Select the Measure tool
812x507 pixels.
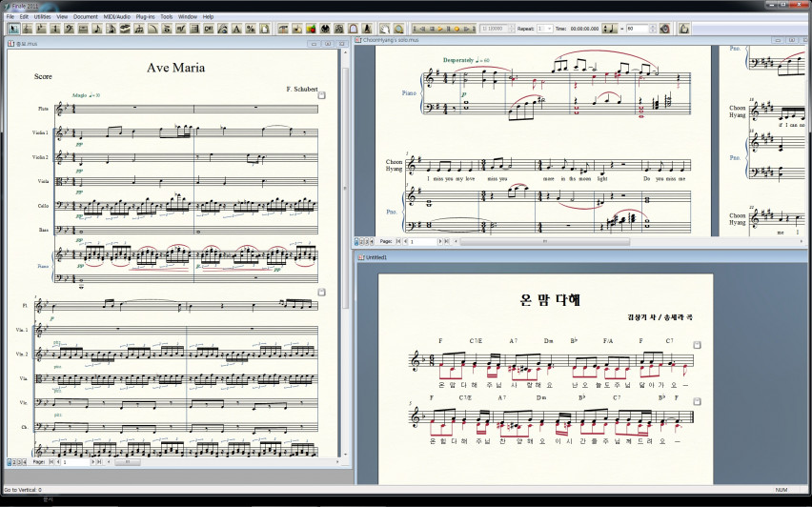83,29
